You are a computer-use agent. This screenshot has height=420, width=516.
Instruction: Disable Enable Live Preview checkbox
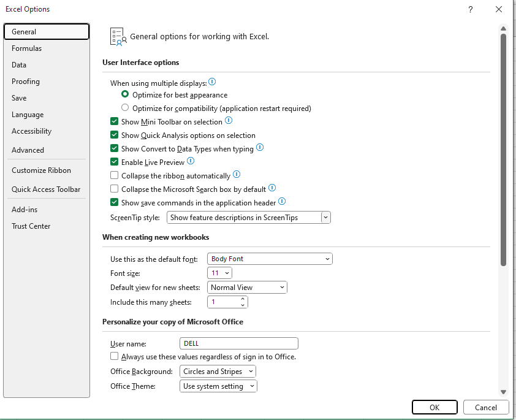click(x=114, y=162)
